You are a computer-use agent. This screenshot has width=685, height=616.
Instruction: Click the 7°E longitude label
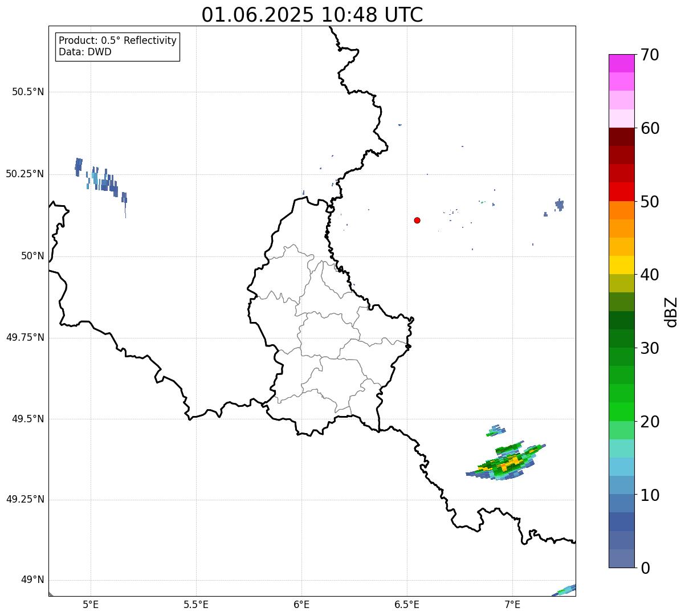pyautogui.click(x=512, y=604)
